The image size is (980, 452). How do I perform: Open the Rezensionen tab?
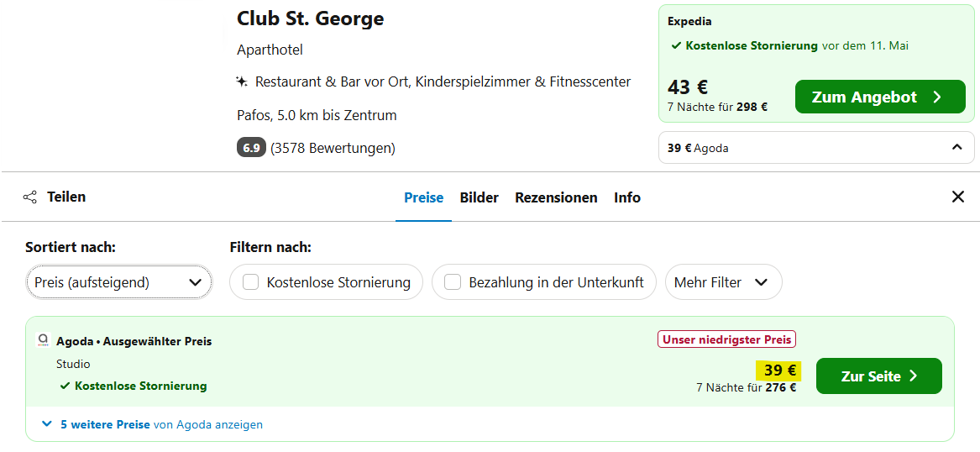tap(556, 197)
